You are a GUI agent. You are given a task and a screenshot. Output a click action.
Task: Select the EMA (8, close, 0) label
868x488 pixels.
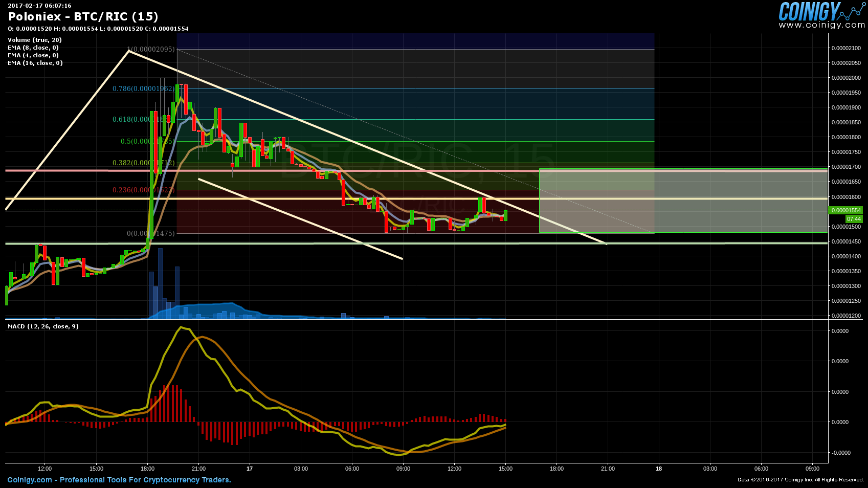pos(33,48)
